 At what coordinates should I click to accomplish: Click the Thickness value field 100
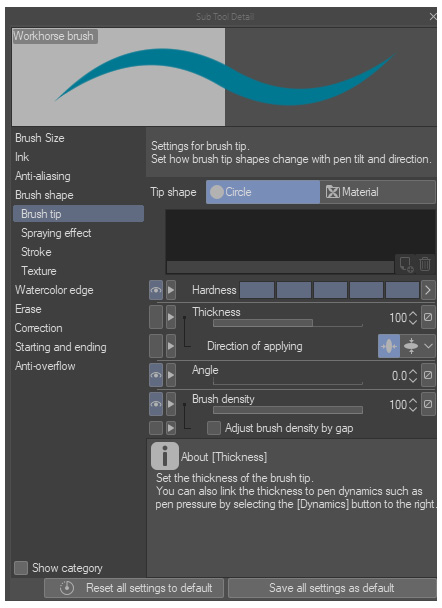tap(398, 318)
